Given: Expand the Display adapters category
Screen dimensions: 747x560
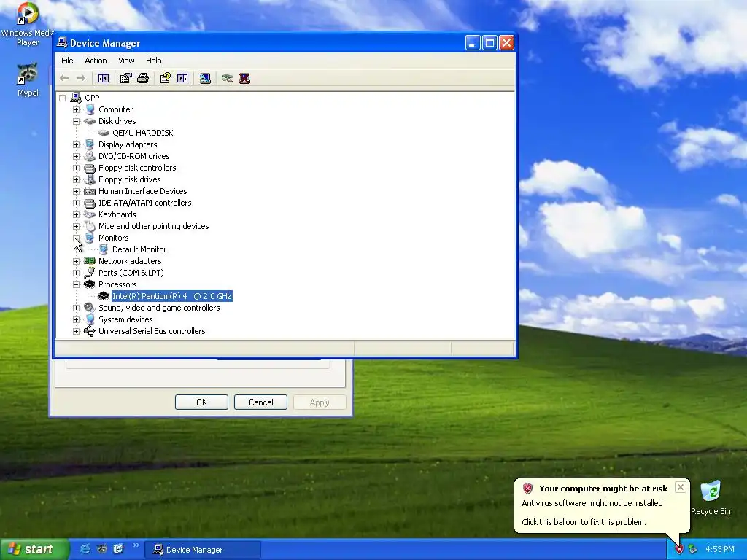Looking at the screenshot, I should (x=76, y=144).
